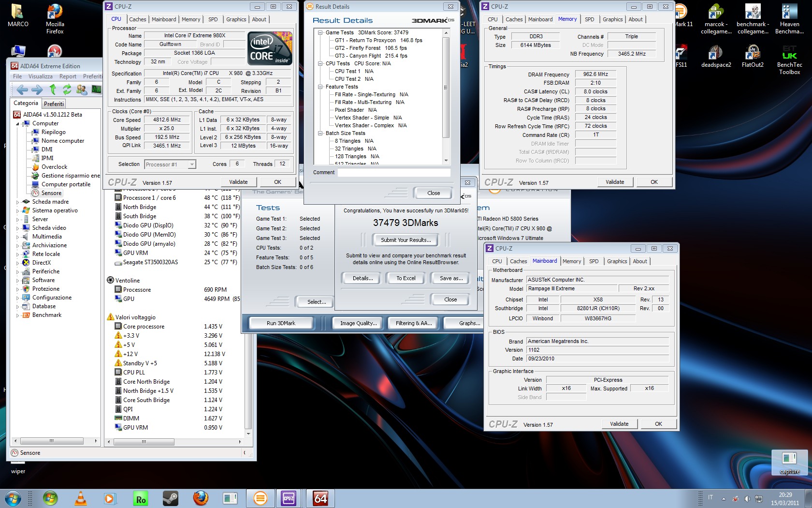Click AIDA64 sensor list horizontal scrollbar
Viewport: 812px width, 508px height.
[x=175, y=442]
